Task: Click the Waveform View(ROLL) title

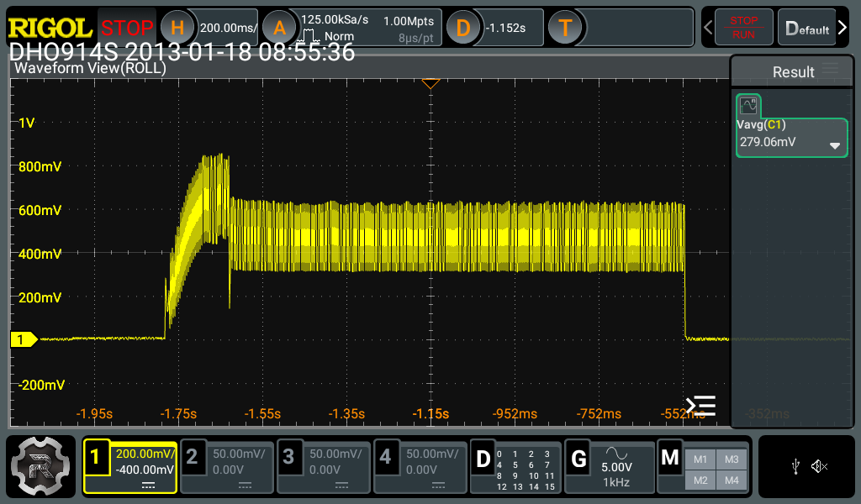Action: coord(90,68)
